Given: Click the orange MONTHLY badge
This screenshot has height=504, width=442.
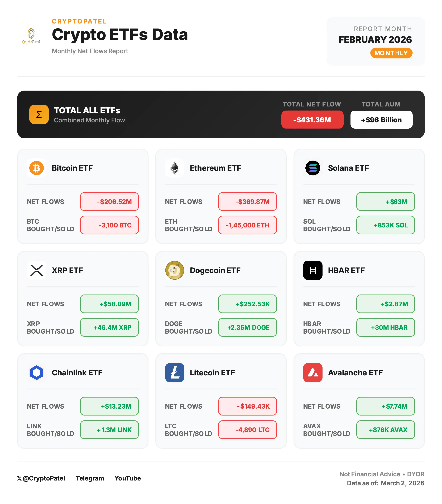Looking at the screenshot, I should (391, 53).
